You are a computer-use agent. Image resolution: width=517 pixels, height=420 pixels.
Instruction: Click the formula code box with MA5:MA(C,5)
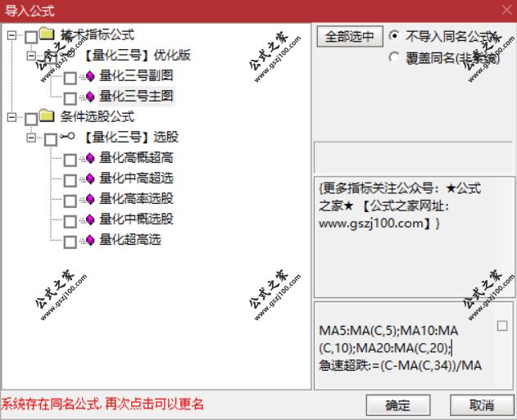pos(414,345)
